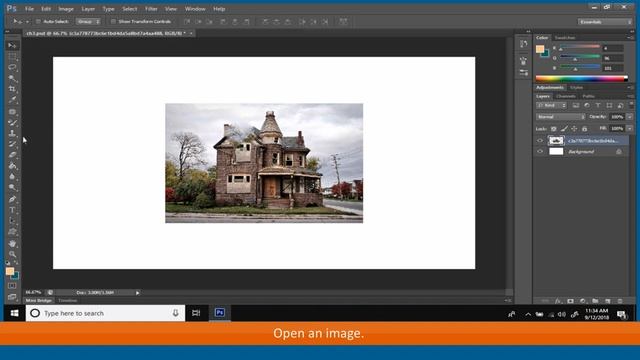This screenshot has height=360, width=640.
Task: Select the Crop tool
Action: tap(12, 89)
